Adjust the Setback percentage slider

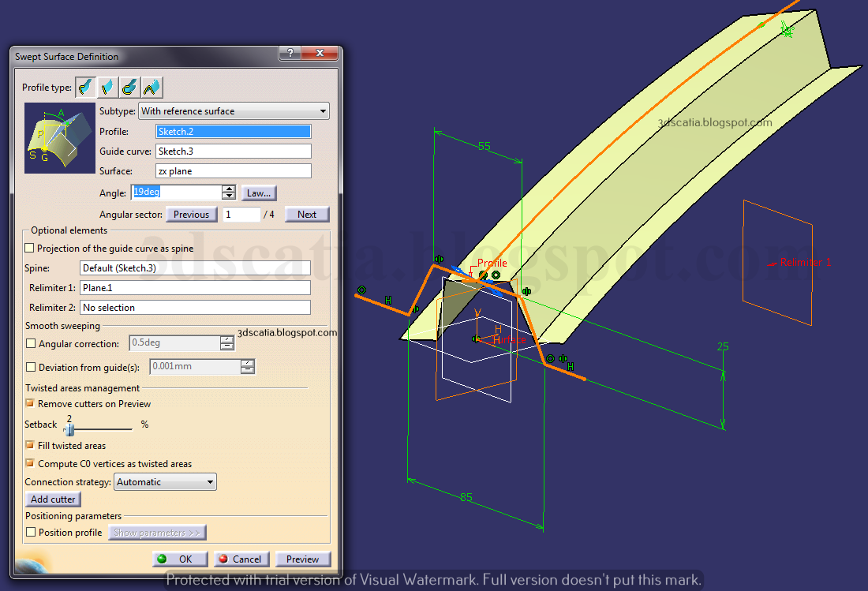[69, 428]
